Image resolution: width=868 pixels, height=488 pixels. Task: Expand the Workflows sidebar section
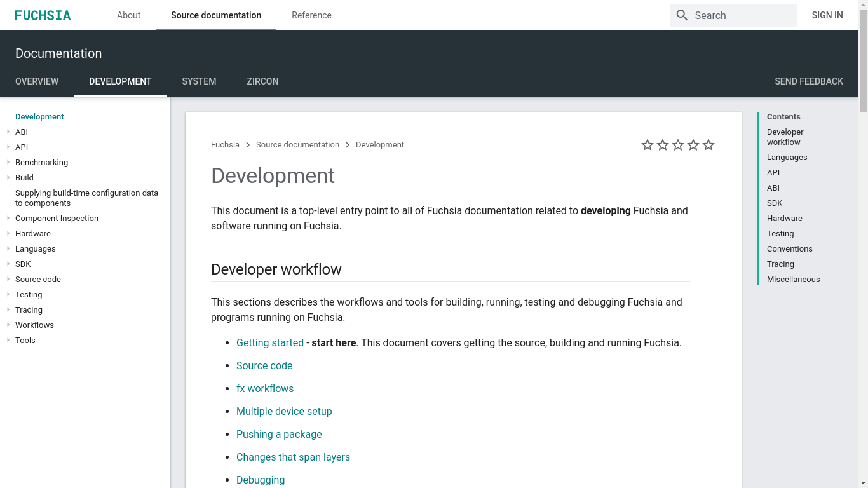tap(8, 325)
